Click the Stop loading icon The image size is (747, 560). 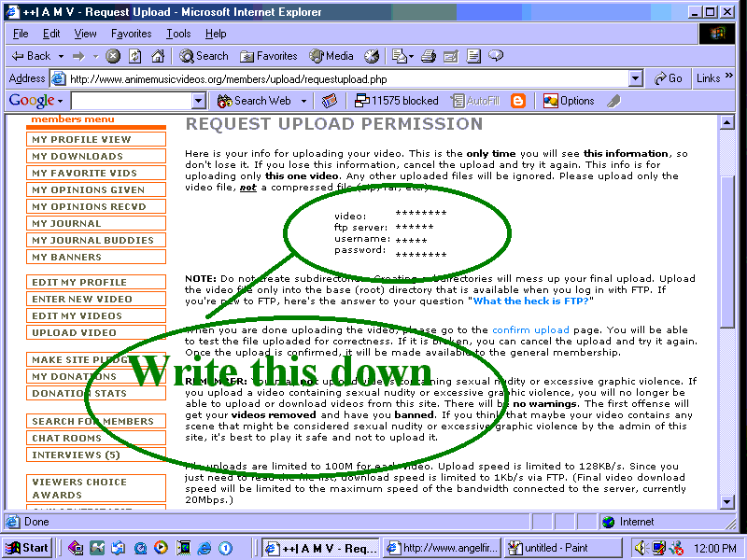coord(113,56)
